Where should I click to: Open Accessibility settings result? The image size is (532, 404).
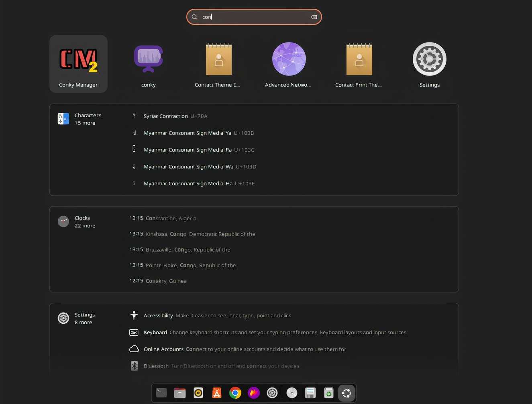158,315
